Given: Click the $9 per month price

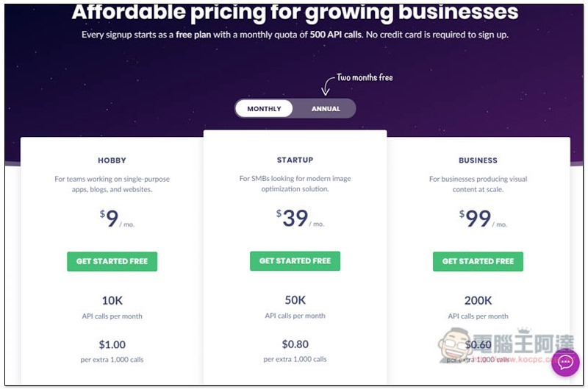Looking at the screenshot, I should coord(117,219).
